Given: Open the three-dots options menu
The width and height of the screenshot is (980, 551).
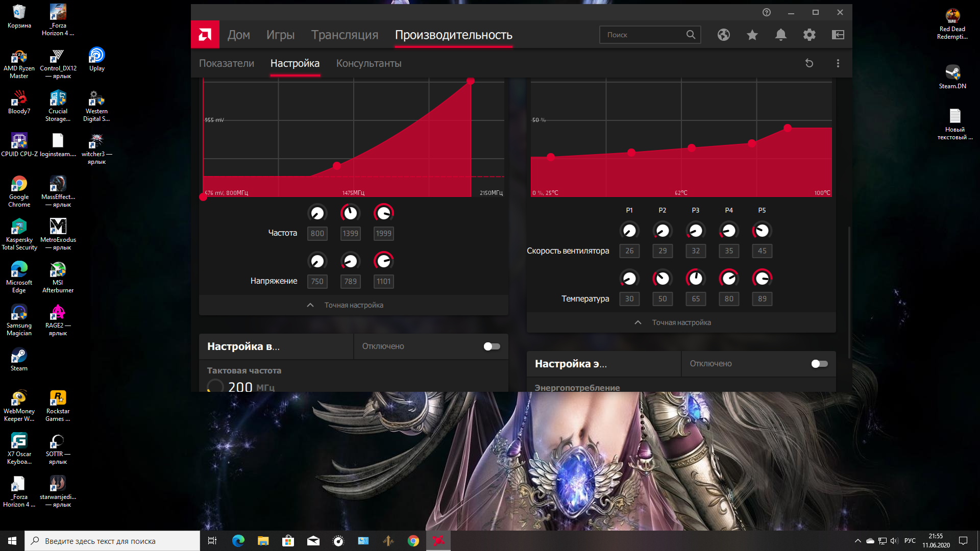Looking at the screenshot, I should pos(838,63).
